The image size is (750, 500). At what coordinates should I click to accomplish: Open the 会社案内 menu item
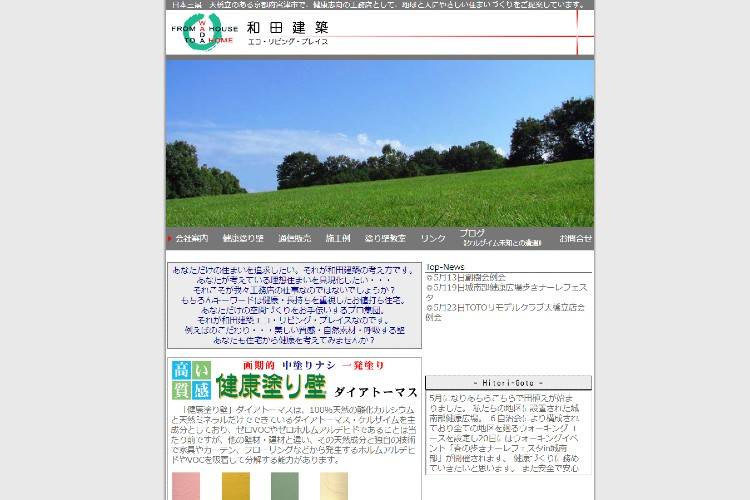pos(191,239)
